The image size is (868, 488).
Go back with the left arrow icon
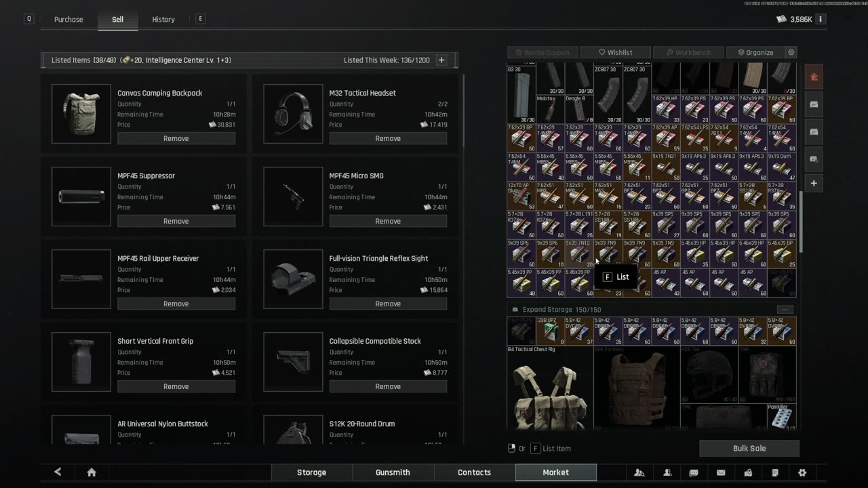pyautogui.click(x=58, y=472)
